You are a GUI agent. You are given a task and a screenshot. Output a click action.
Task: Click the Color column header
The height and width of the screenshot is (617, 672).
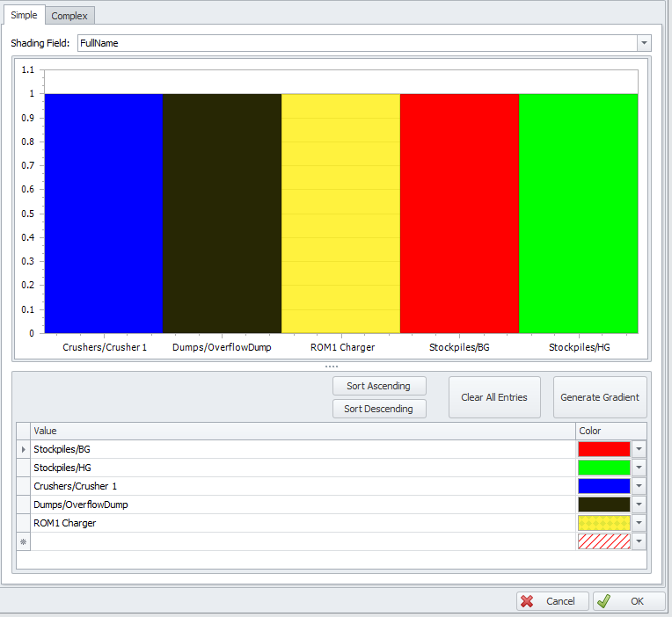pos(611,431)
